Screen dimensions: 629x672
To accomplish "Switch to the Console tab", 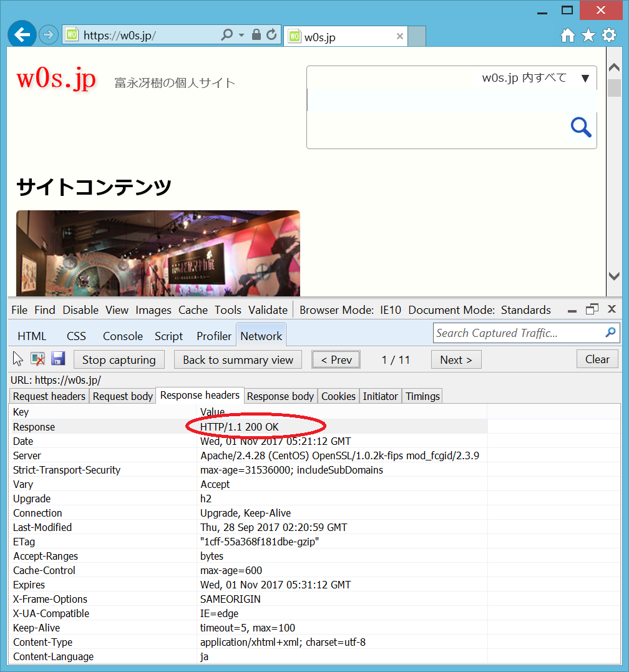I will pyautogui.click(x=122, y=336).
